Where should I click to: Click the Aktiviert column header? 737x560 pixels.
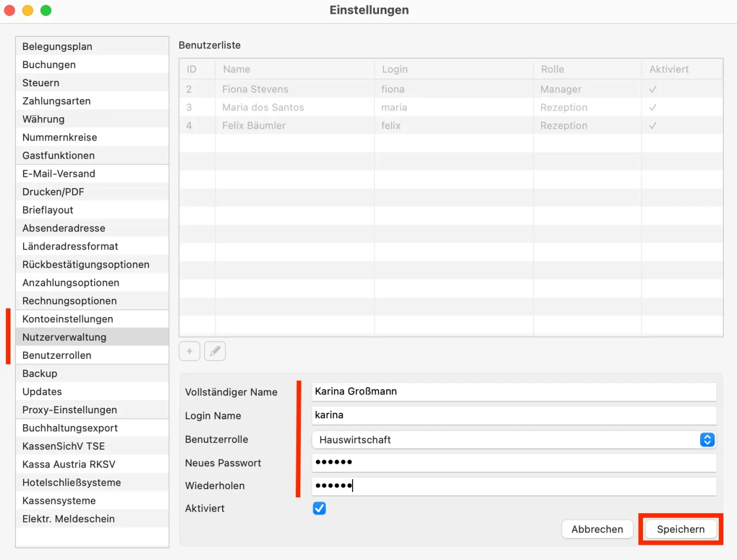682,69
